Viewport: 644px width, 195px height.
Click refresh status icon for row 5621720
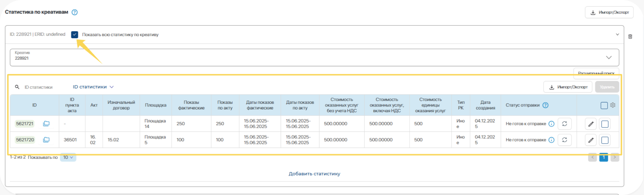(564, 140)
